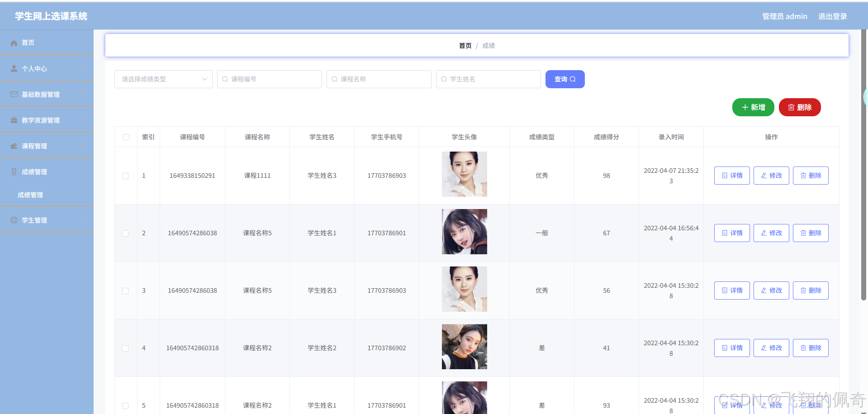The height and width of the screenshot is (414, 868).
Task: Open the student avatar thumbnail in row 1
Action: click(x=465, y=174)
